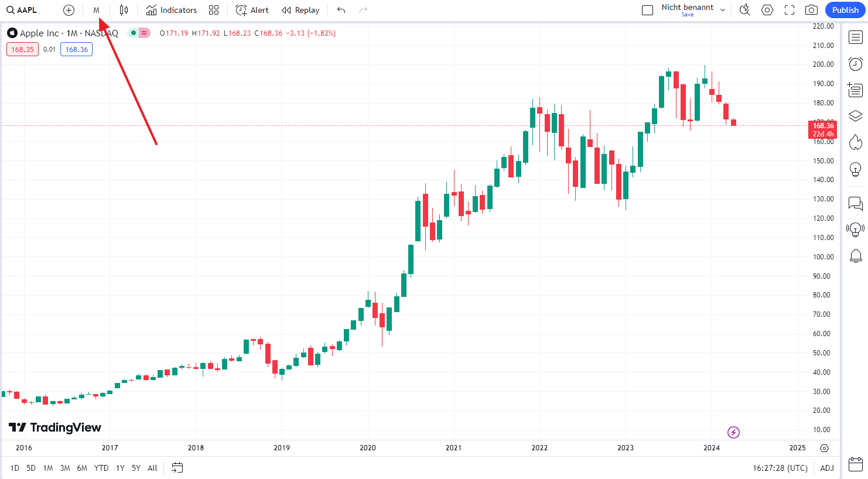Click the 200.00 label on price axis
This screenshot has width=868, height=479.
[823, 64]
